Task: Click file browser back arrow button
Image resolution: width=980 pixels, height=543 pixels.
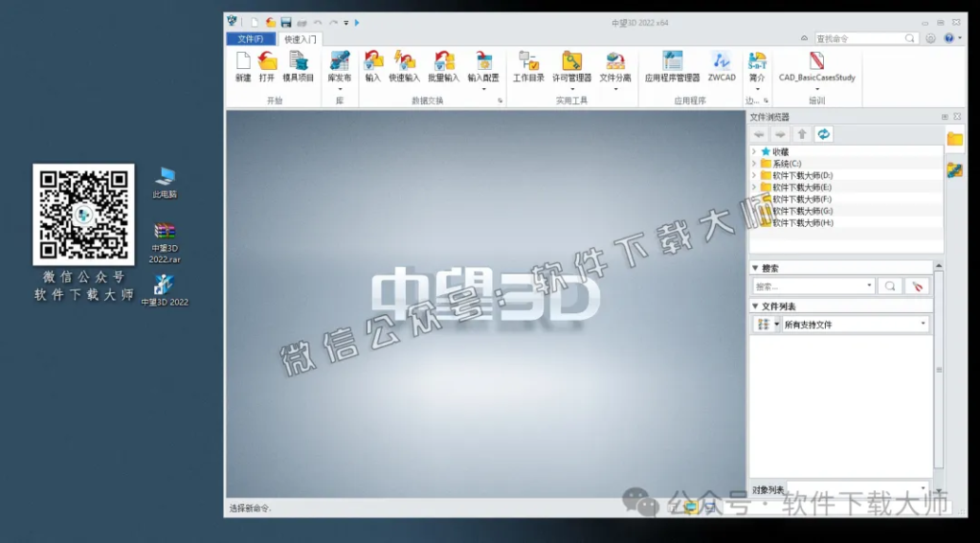Action: coord(759,134)
